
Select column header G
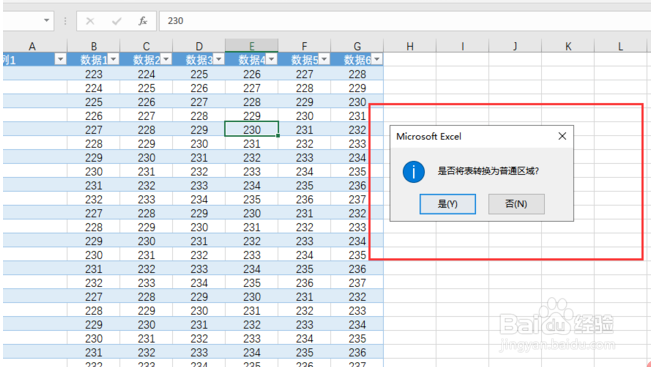click(357, 46)
